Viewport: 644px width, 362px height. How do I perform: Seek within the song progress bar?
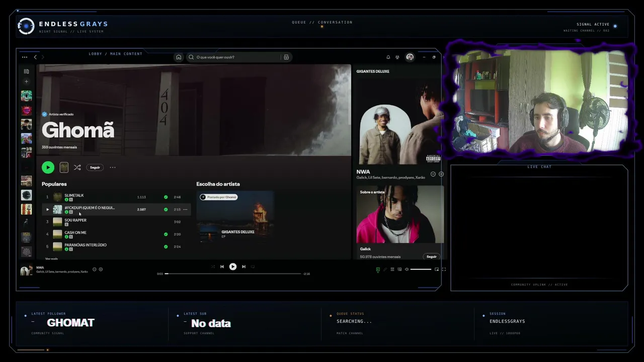[233, 274]
